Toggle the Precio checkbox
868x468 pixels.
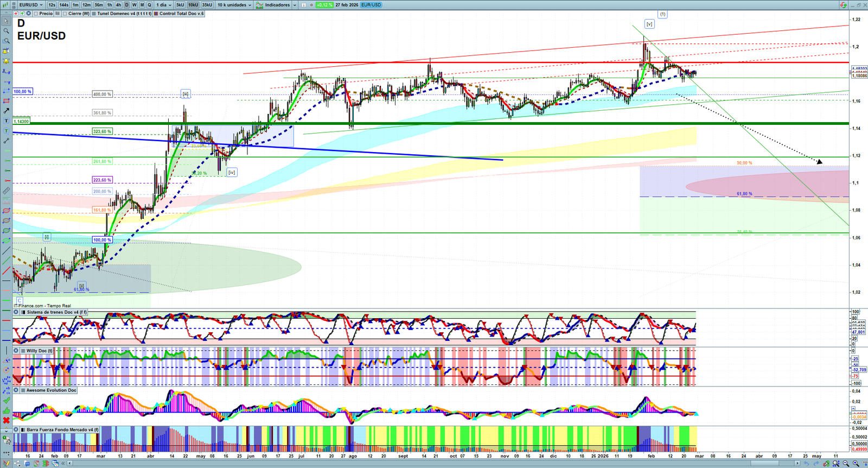click(x=36, y=14)
